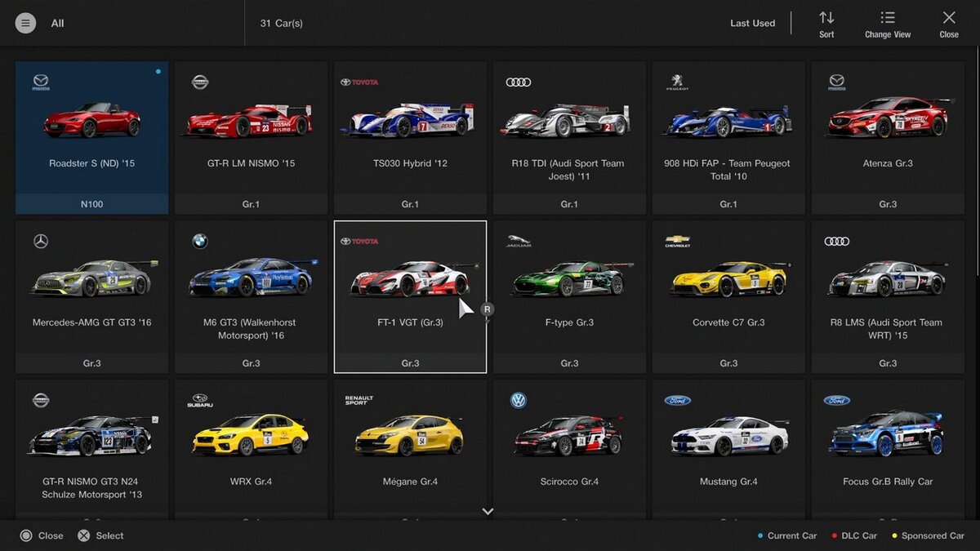Click the Current Car legend entry
The height and width of the screenshot is (551, 980).
click(787, 535)
